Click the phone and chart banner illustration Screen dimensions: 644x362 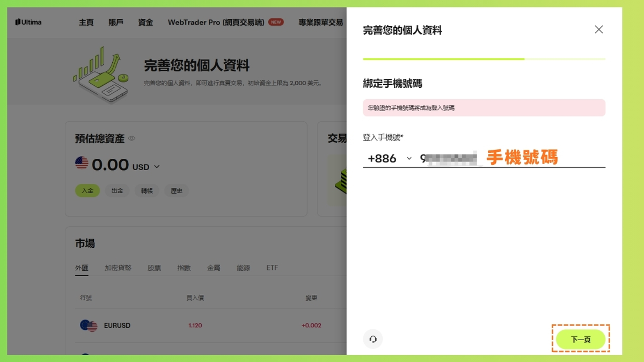[x=102, y=74]
